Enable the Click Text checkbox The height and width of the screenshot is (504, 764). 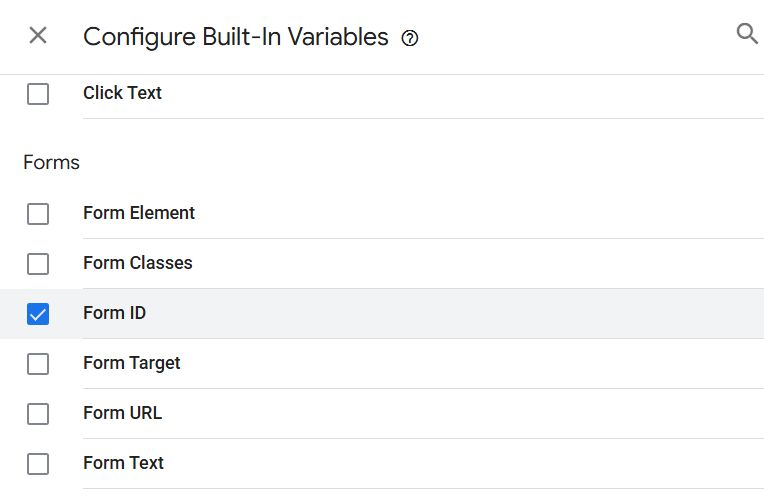click(38, 94)
